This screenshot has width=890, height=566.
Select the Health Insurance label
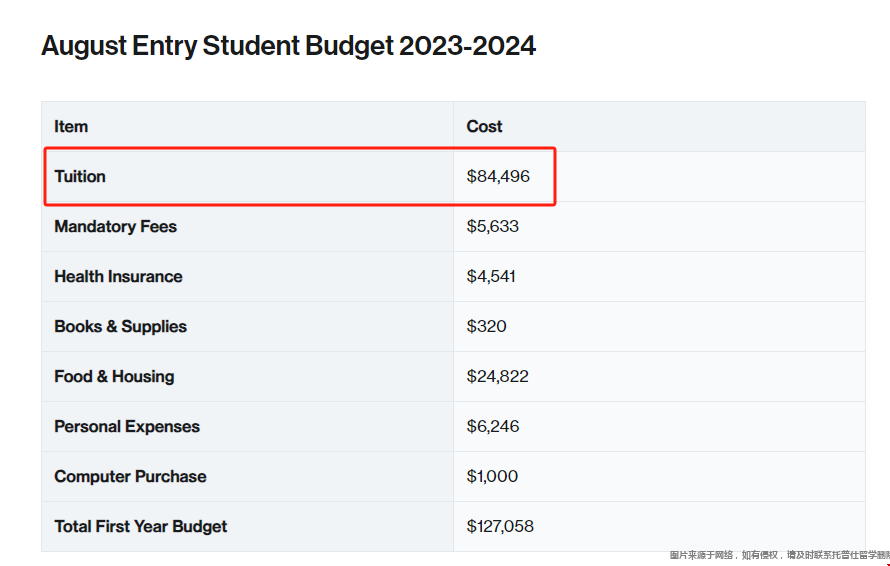click(118, 277)
